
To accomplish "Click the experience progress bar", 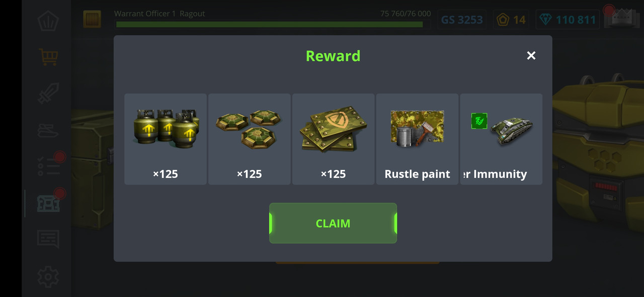I will [x=269, y=24].
